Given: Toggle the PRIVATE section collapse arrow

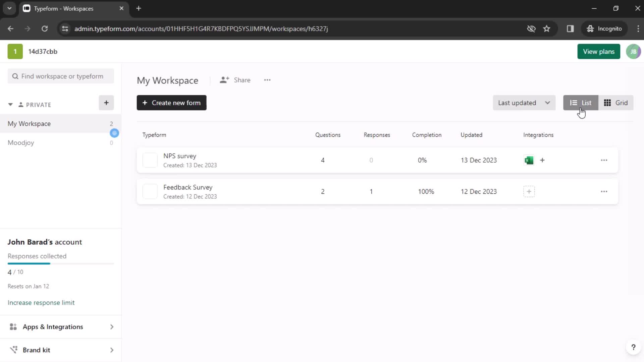Looking at the screenshot, I should pos(10,104).
